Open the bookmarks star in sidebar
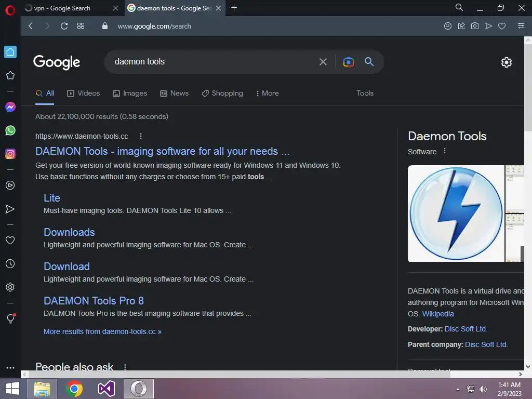 click(10, 75)
